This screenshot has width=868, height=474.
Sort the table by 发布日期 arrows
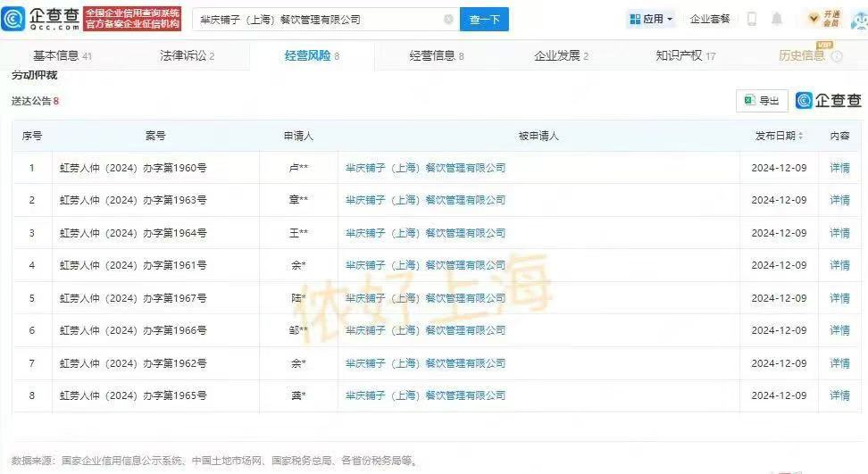coord(800,136)
